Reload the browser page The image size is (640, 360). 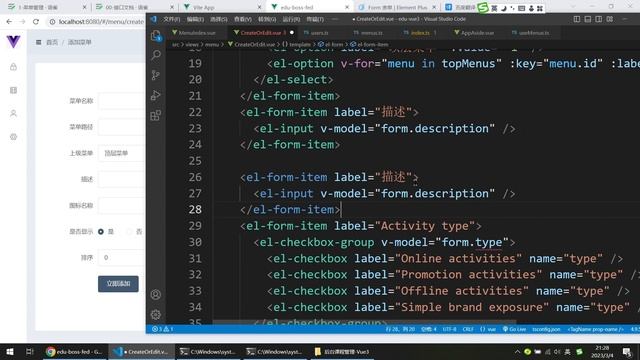tap(36, 22)
